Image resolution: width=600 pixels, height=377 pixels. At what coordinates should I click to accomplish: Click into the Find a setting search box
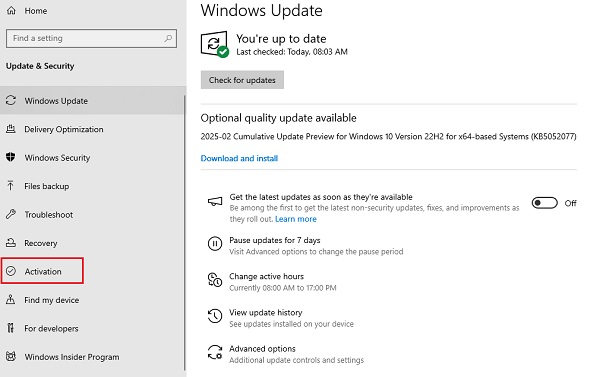coord(91,38)
